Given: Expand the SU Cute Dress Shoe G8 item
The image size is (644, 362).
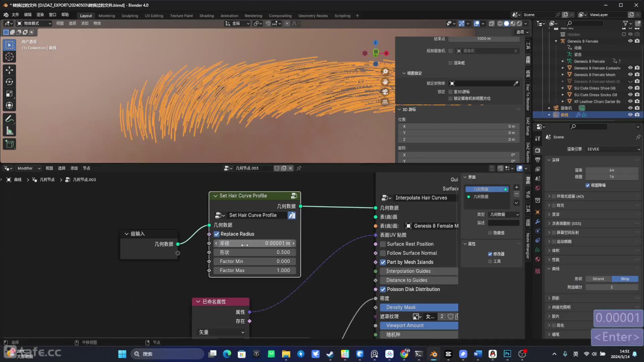Looking at the screenshot, I should tap(563, 88).
